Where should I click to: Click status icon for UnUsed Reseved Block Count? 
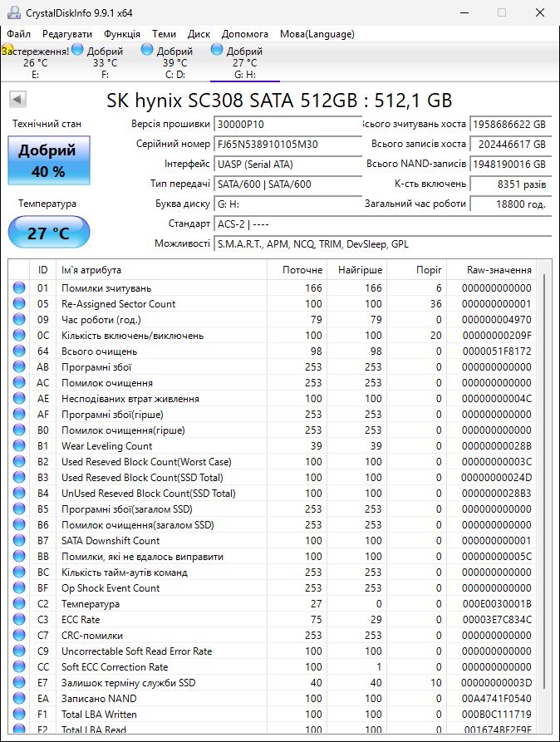pyautogui.click(x=19, y=493)
